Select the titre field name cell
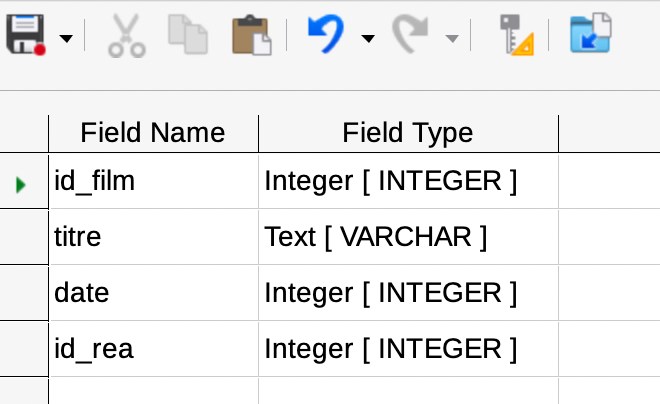The height and width of the screenshot is (404, 660). click(154, 237)
